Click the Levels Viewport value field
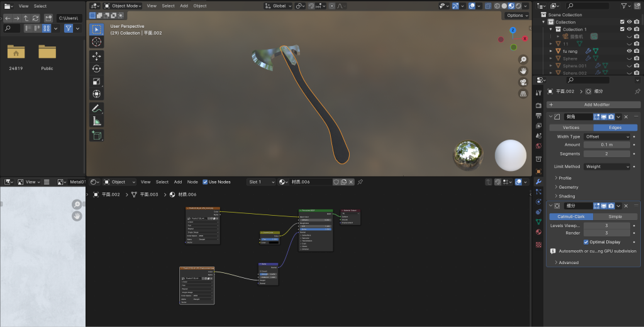This screenshot has width=644, height=327. (607, 226)
